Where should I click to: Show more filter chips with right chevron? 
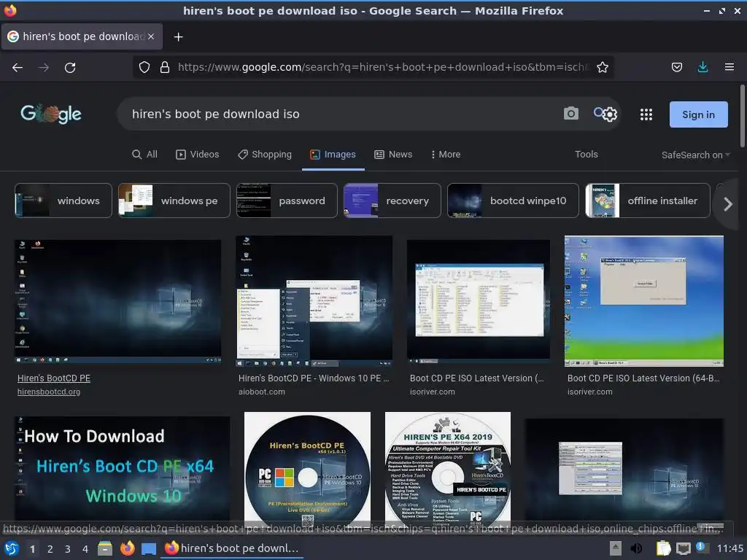point(727,204)
